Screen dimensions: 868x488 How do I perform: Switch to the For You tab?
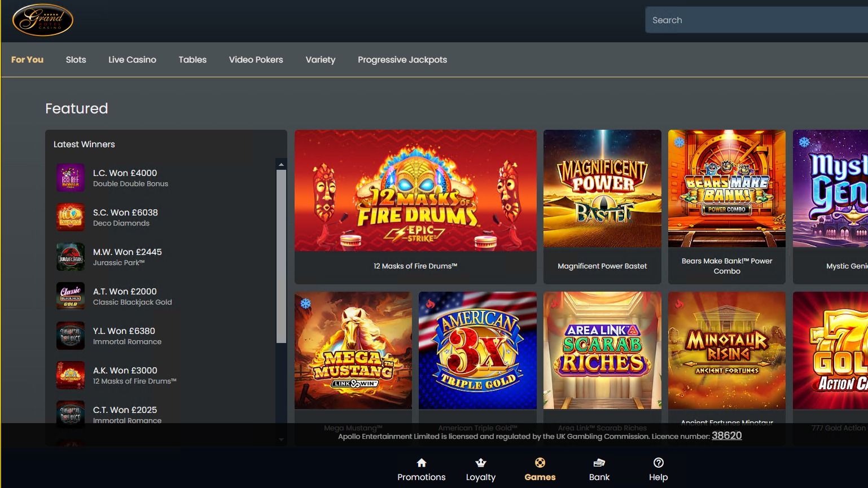(27, 59)
